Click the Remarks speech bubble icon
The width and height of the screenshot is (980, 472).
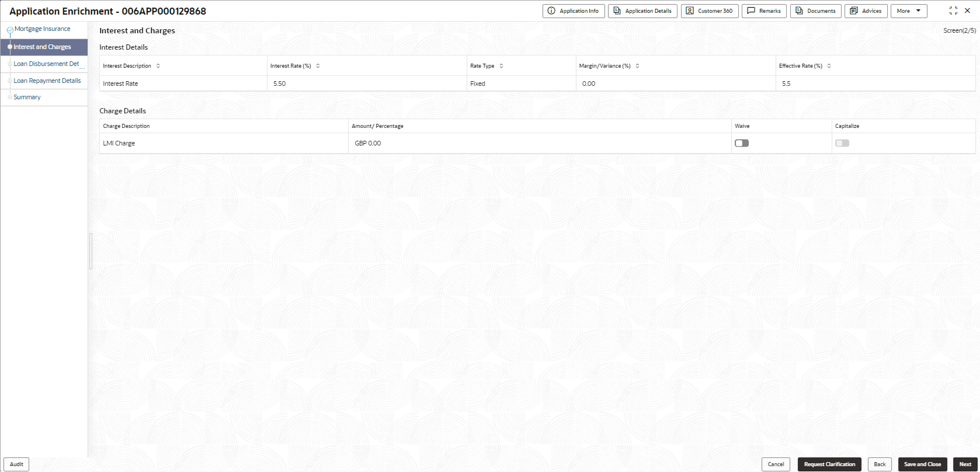751,11
